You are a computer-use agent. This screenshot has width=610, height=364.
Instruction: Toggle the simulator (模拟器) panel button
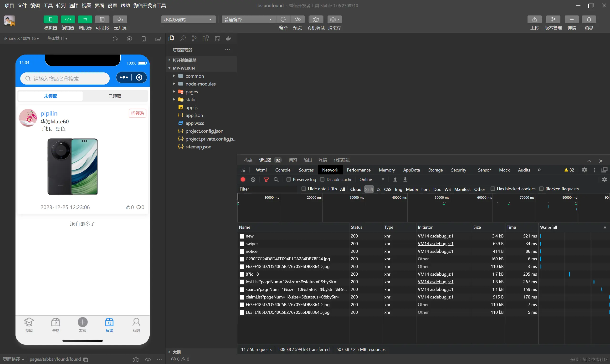(51, 19)
